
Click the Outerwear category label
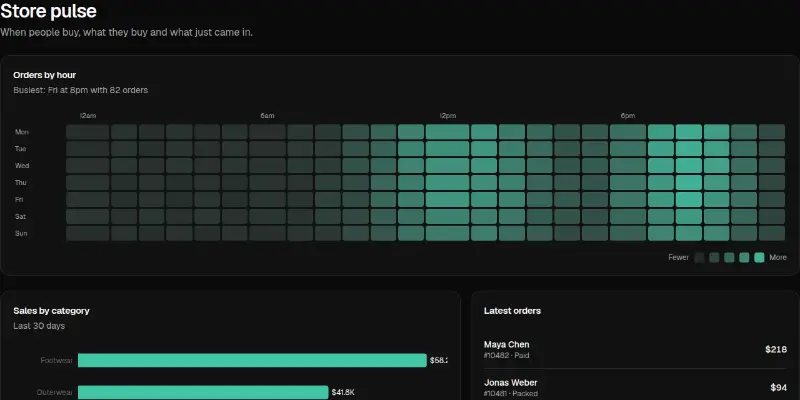(x=55, y=392)
